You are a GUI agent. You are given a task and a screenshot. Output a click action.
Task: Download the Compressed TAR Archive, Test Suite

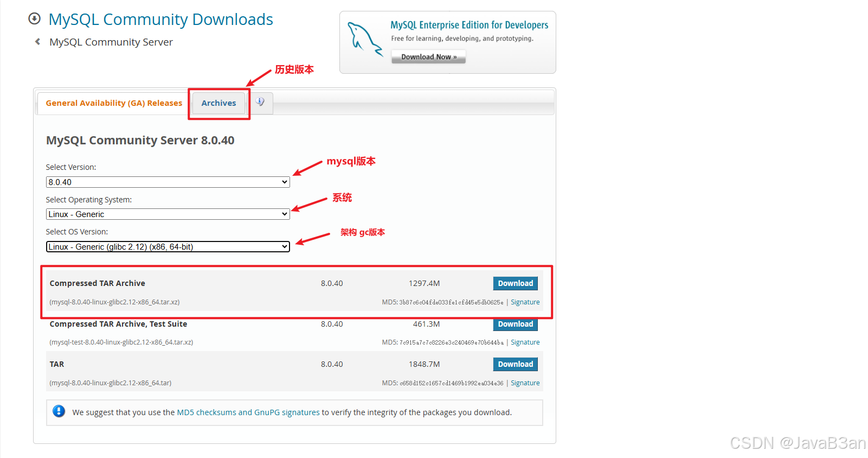click(x=516, y=324)
